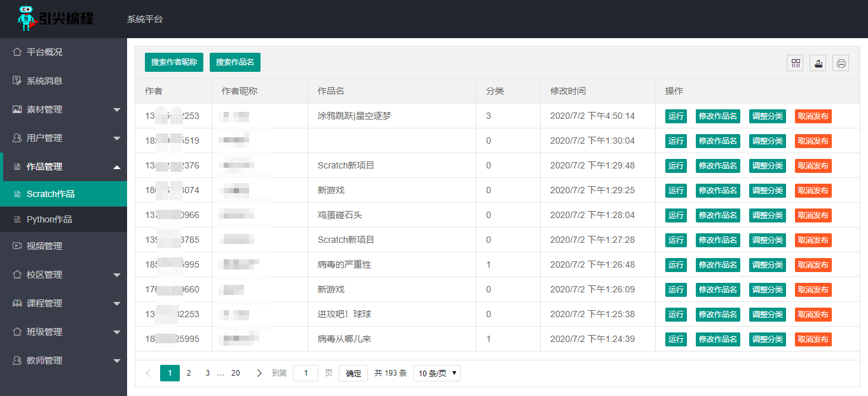
Task: Click the 搜索作品名 button
Action: tap(235, 62)
